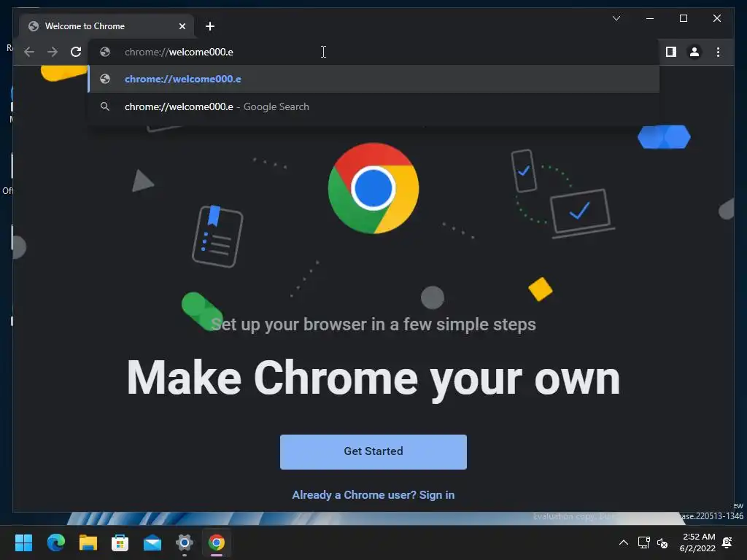Choose chrome://welcome000.e URL suggestion
This screenshot has width=747, height=560.
click(374, 79)
